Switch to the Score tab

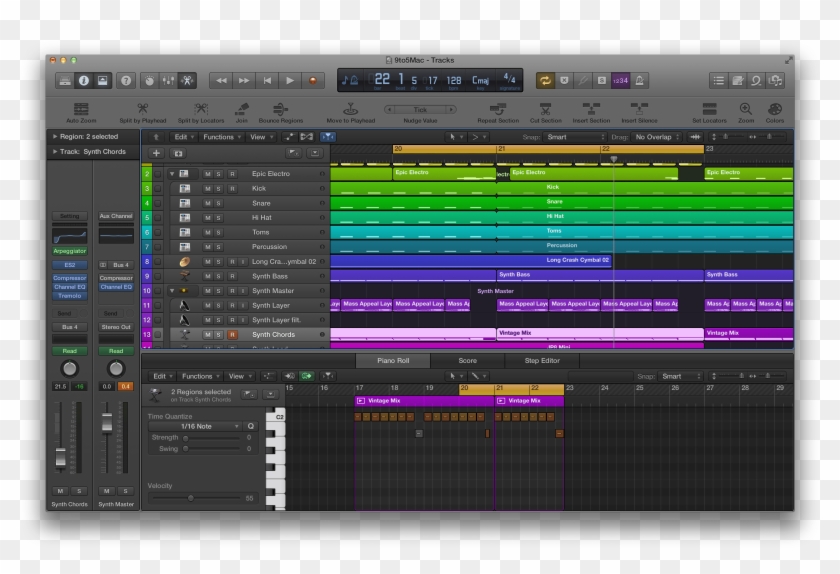pos(467,361)
